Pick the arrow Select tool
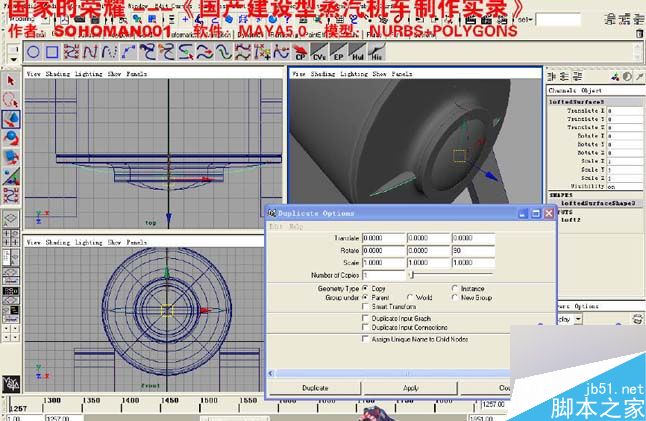Screen dimensions: 646x421 pyautogui.click(x=11, y=81)
